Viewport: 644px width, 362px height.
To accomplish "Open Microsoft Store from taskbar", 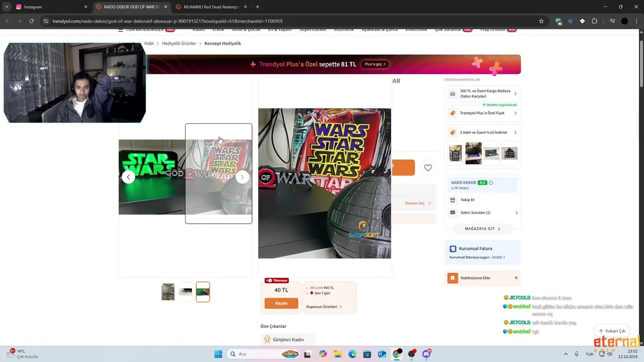I will (x=367, y=354).
